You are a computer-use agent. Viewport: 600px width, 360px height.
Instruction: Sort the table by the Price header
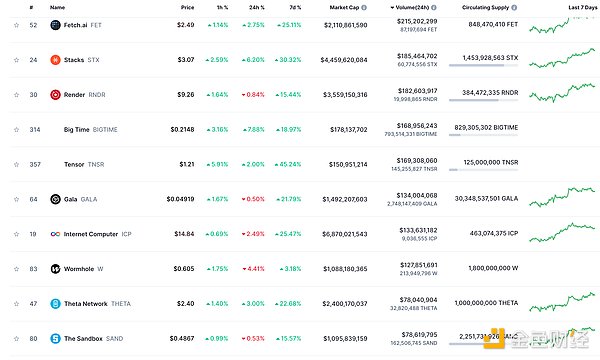[188, 7]
